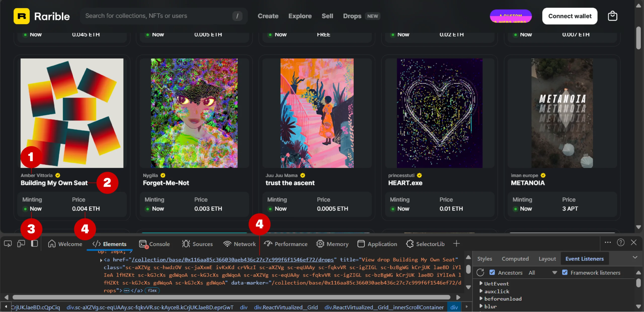
Task: Click the highlighted div breadcrumb
Action: pyautogui.click(x=454, y=307)
